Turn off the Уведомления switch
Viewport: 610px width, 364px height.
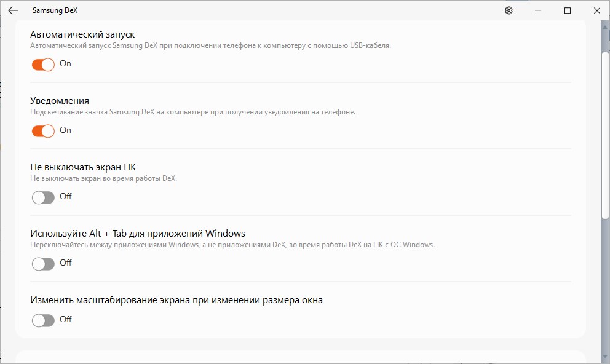[42, 130]
